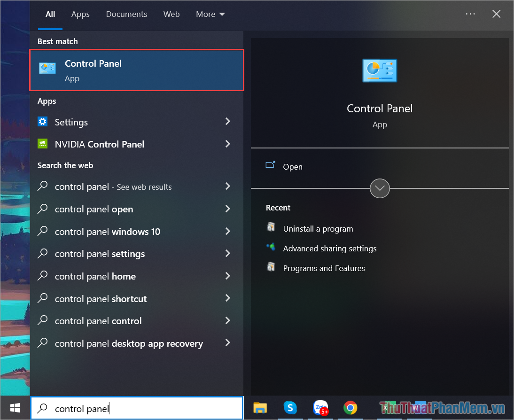Viewport: 514px width, 420px height.
Task: Launch Skype from the taskbar
Action: point(290,408)
